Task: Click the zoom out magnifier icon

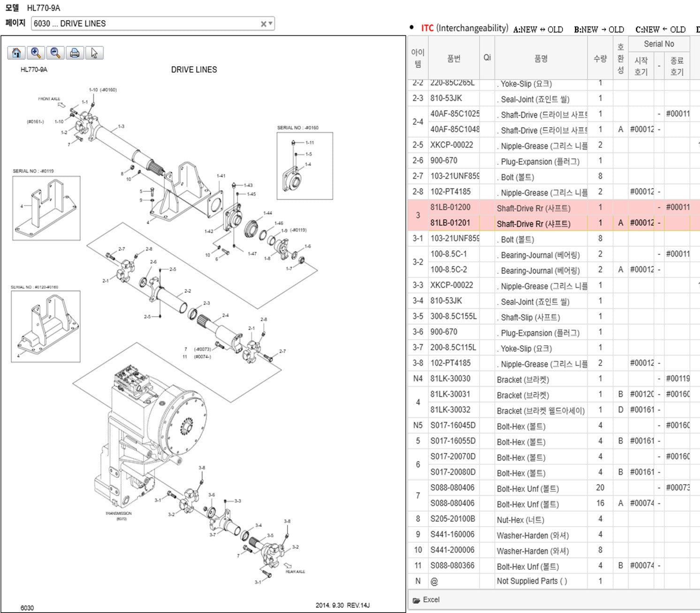Action: tap(55, 53)
